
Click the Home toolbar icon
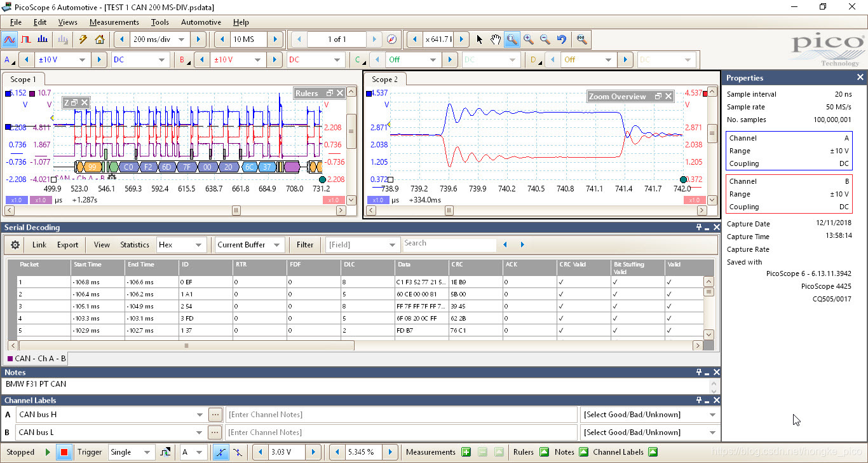[100, 39]
